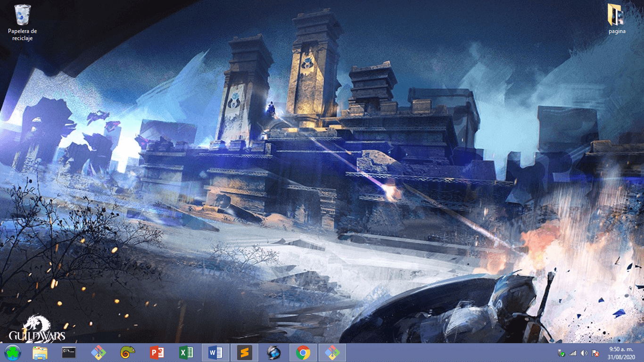Screen dimensions: 644x362
Task: Click the Git window button beside Chrome
Action: [x=332, y=353]
